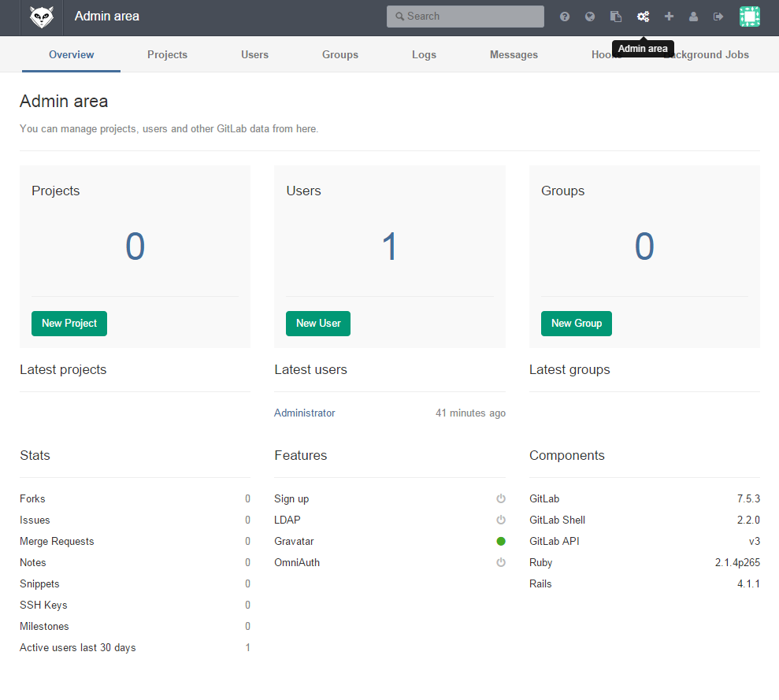Click the Merge Requests stat label

tap(57, 541)
